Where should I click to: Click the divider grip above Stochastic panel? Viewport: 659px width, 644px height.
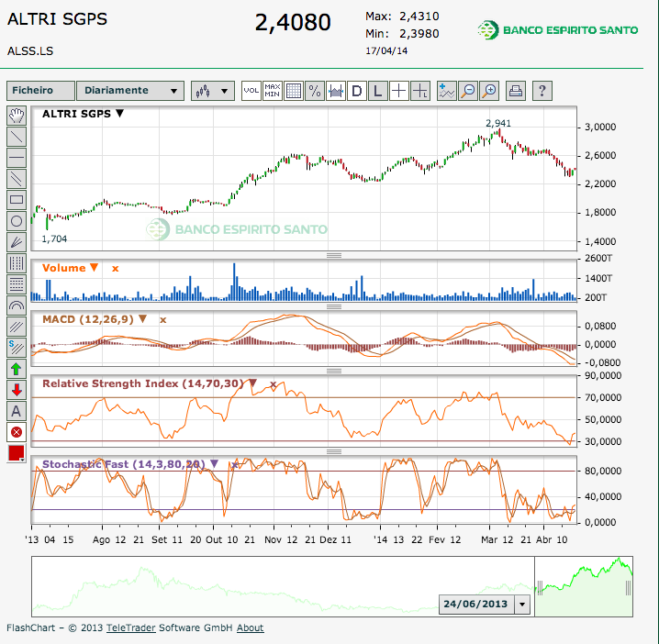pyautogui.click(x=334, y=451)
